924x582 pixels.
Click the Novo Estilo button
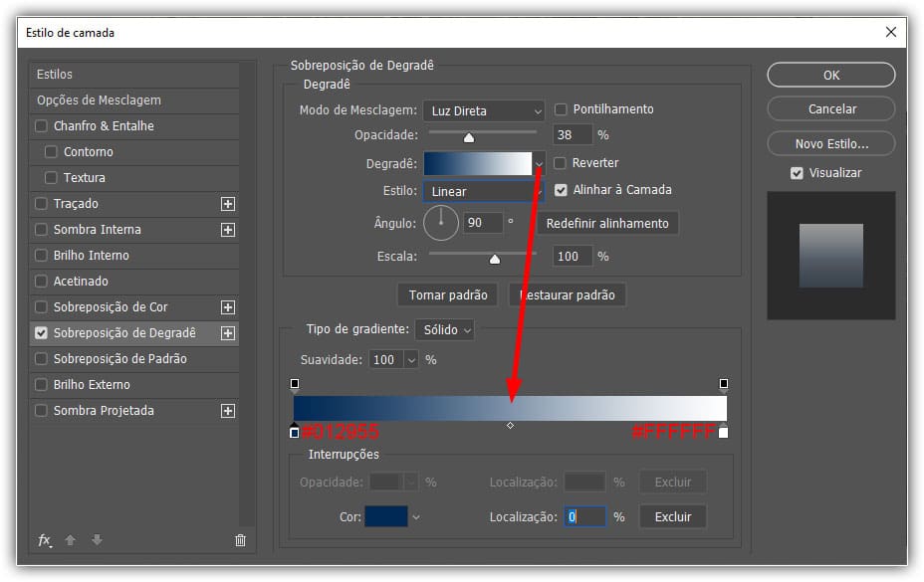click(831, 144)
